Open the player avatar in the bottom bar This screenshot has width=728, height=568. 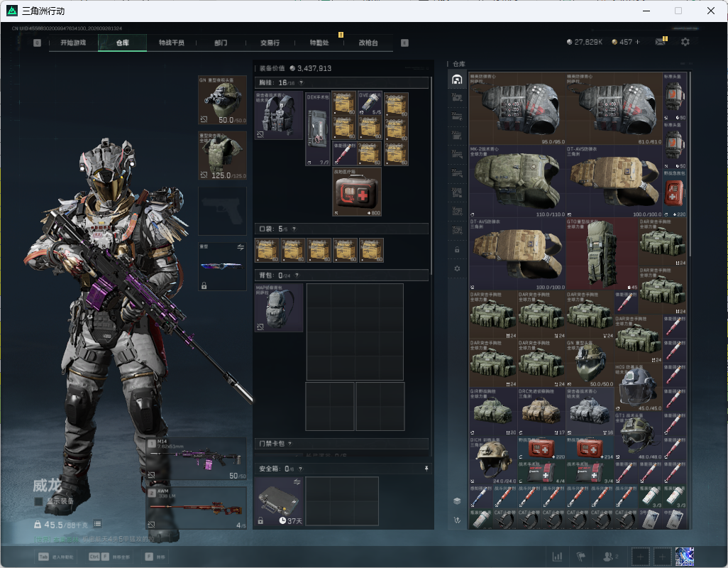pyautogui.click(x=684, y=557)
